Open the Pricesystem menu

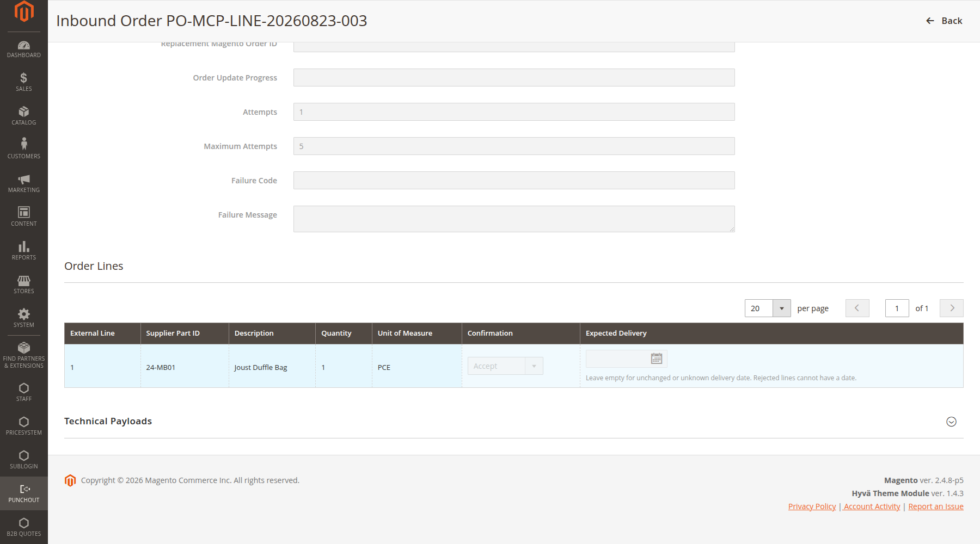(24, 426)
